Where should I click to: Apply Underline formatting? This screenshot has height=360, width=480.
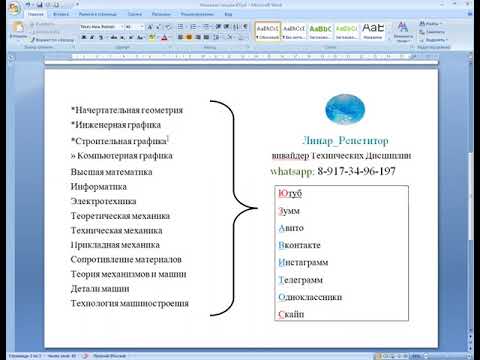point(101,37)
